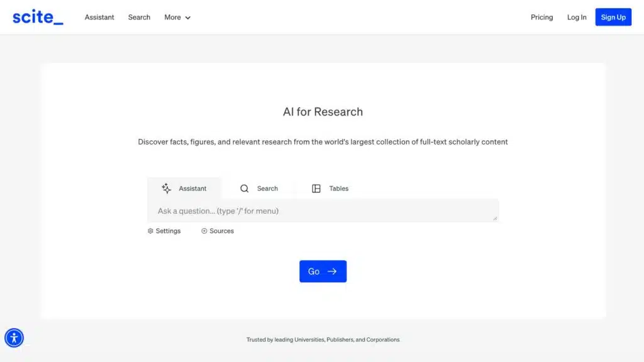Click the question box resize handle

click(495, 218)
